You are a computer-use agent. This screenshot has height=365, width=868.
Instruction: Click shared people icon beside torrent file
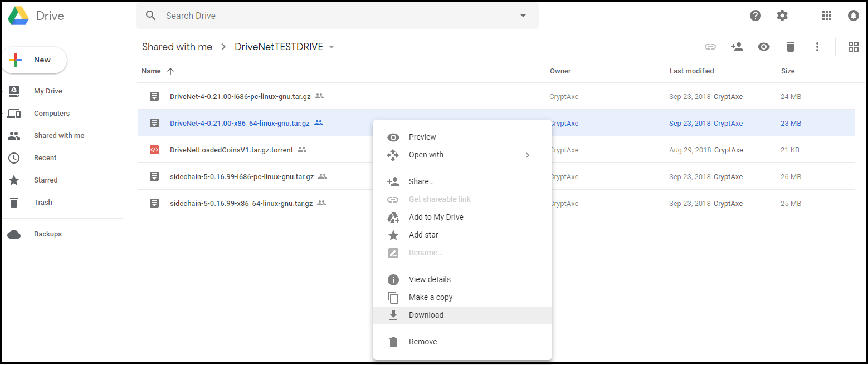tap(302, 150)
